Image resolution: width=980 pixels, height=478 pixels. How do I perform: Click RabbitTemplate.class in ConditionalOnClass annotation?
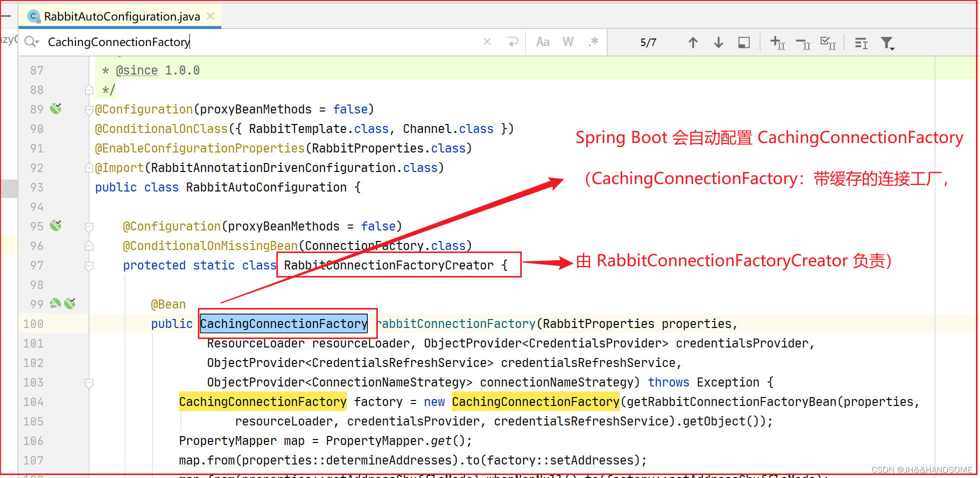(319, 129)
